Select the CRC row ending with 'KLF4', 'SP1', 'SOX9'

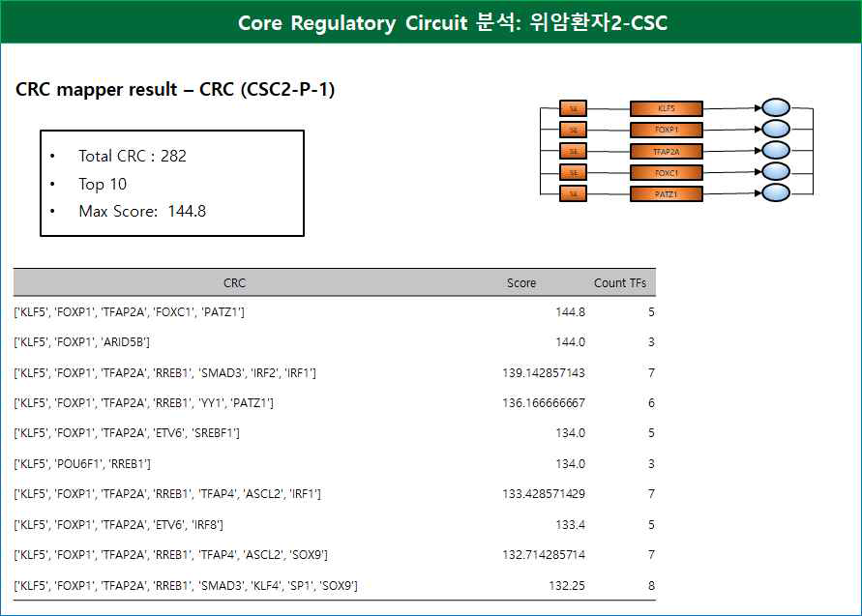click(334, 586)
